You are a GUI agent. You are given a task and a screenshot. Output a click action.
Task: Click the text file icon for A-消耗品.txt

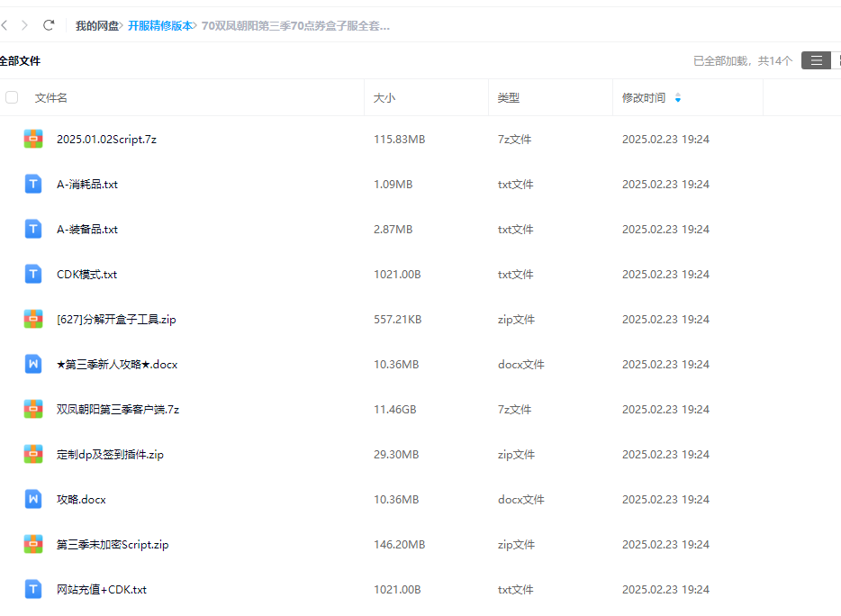[x=33, y=185]
